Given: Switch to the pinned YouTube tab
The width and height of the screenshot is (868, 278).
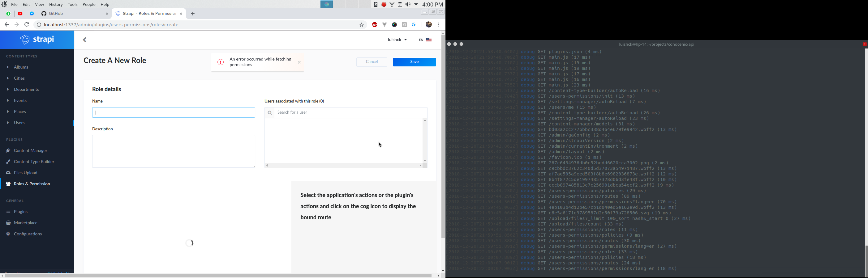Looking at the screenshot, I should [20, 14].
